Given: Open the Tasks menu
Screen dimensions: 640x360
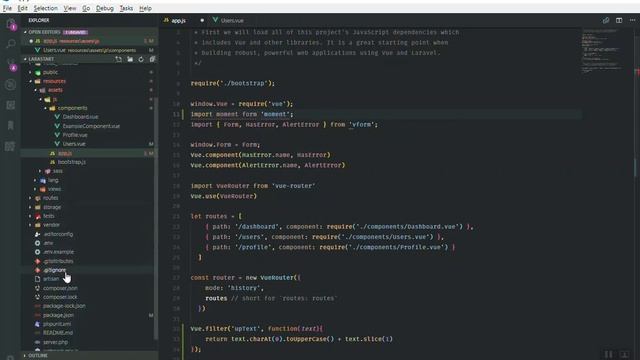Looking at the screenshot, I should pos(126,8).
